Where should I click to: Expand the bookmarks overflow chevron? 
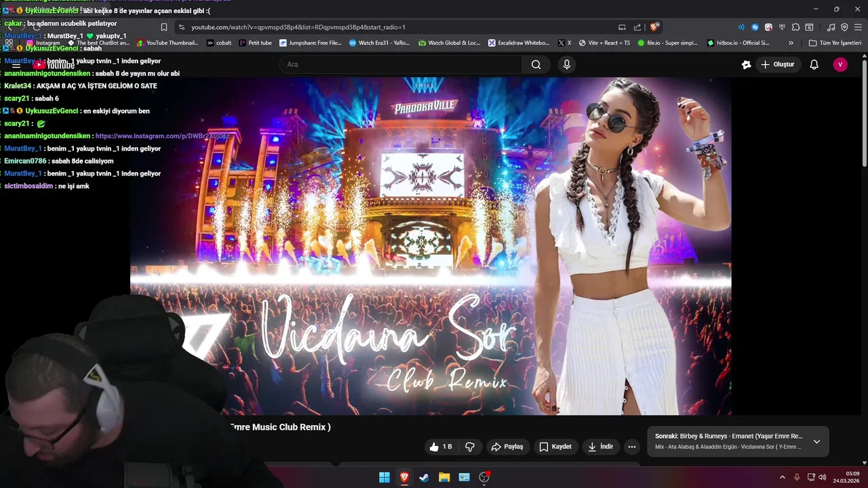(791, 43)
